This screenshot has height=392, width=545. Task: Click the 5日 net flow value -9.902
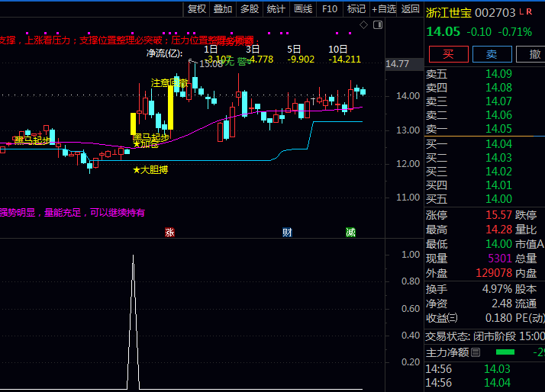301,59
